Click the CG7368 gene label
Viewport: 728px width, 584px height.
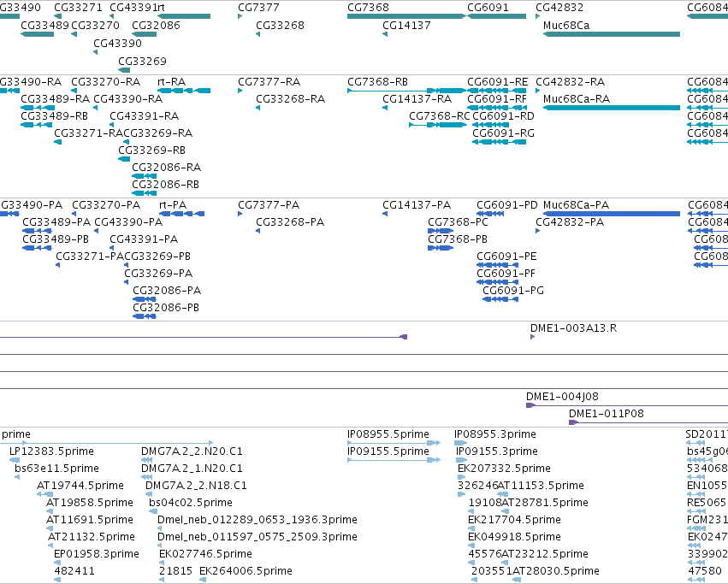pyautogui.click(x=368, y=8)
